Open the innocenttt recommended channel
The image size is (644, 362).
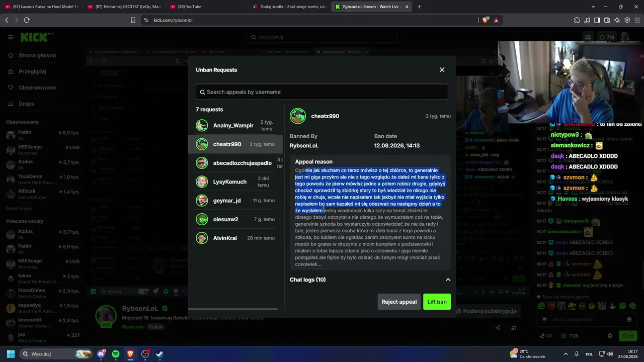click(x=43, y=323)
